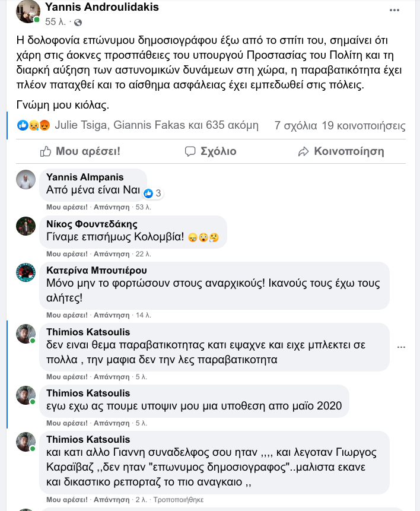Screen dimensions: 420x511
Task: Expand the 7 σχόλια comments list
Action: (295, 126)
